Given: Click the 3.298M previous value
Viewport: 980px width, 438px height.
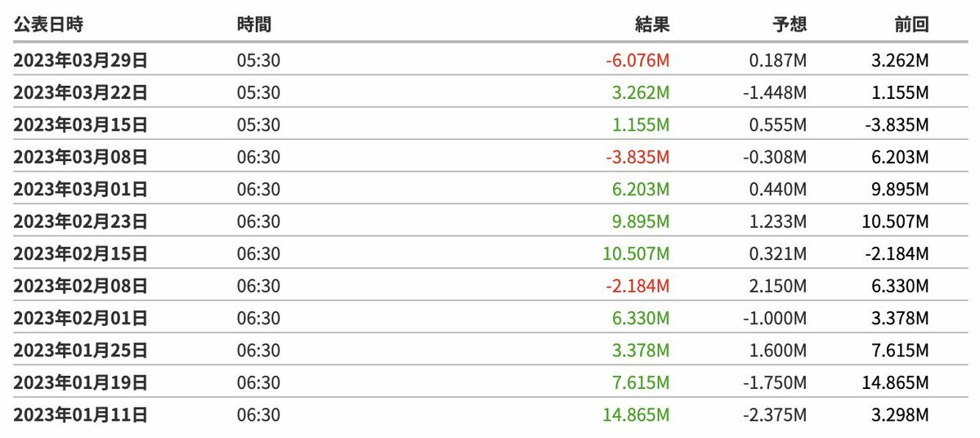Looking at the screenshot, I should [x=900, y=415].
